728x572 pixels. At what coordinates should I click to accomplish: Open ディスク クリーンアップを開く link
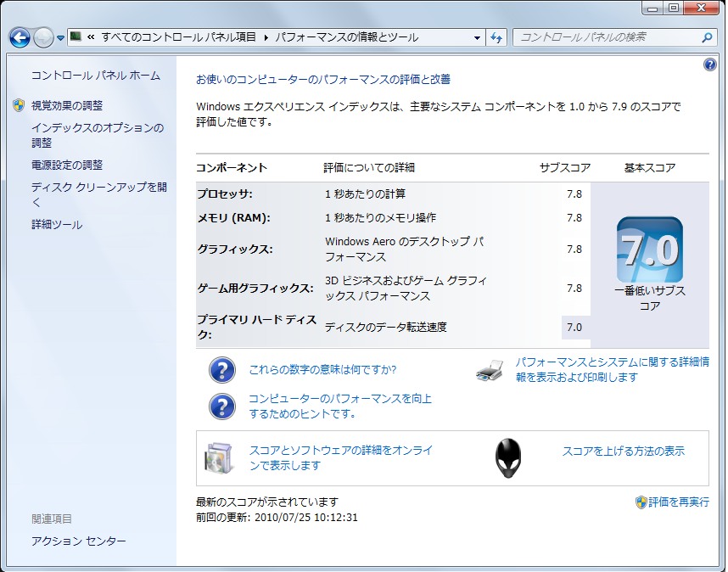(x=99, y=194)
